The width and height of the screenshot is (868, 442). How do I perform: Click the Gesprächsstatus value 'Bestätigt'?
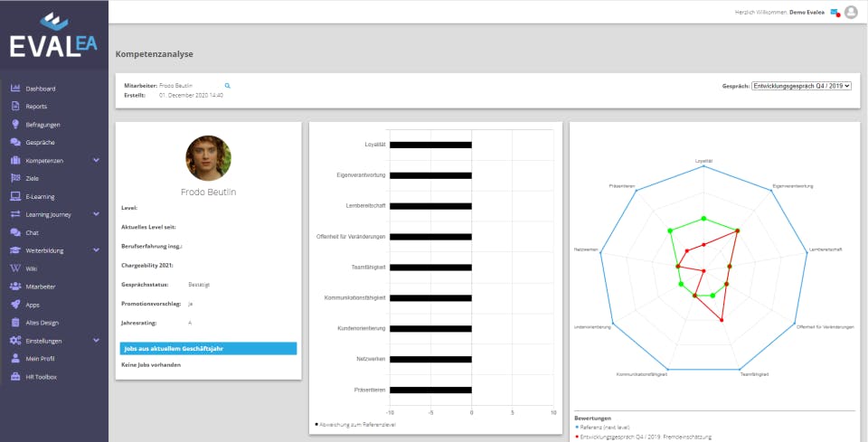[199, 285]
